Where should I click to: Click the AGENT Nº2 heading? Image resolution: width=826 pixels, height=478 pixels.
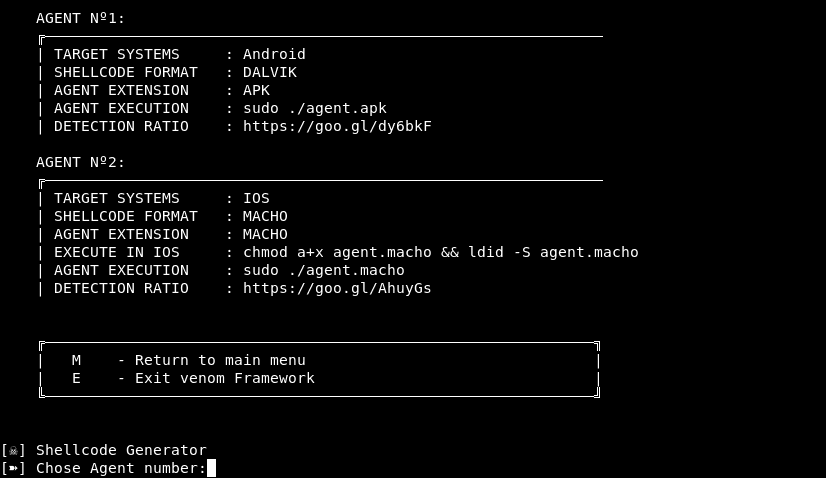pos(81,162)
